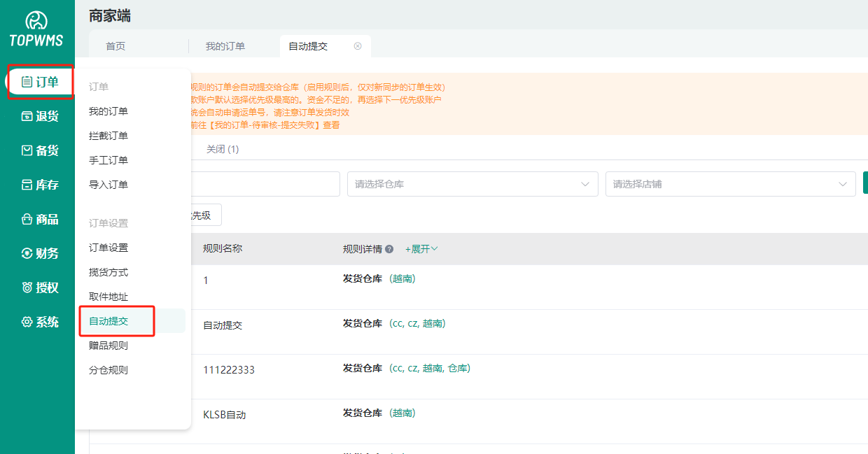This screenshot has width=868, height=454.
Task: Expand rule details with +展开
Action: coord(421,249)
